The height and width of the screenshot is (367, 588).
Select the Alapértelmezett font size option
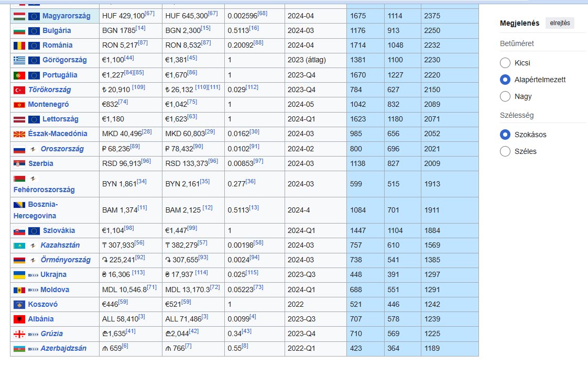tap(505, 80)
